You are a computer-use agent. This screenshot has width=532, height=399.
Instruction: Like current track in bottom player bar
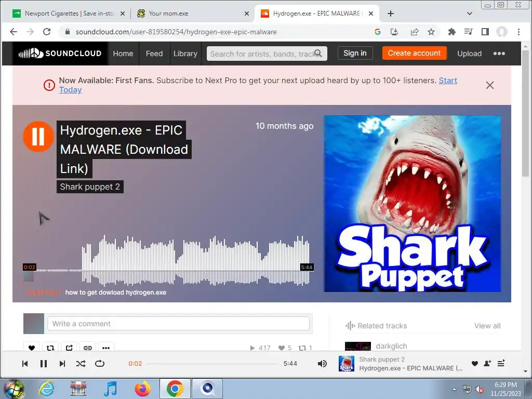(475, 363)
